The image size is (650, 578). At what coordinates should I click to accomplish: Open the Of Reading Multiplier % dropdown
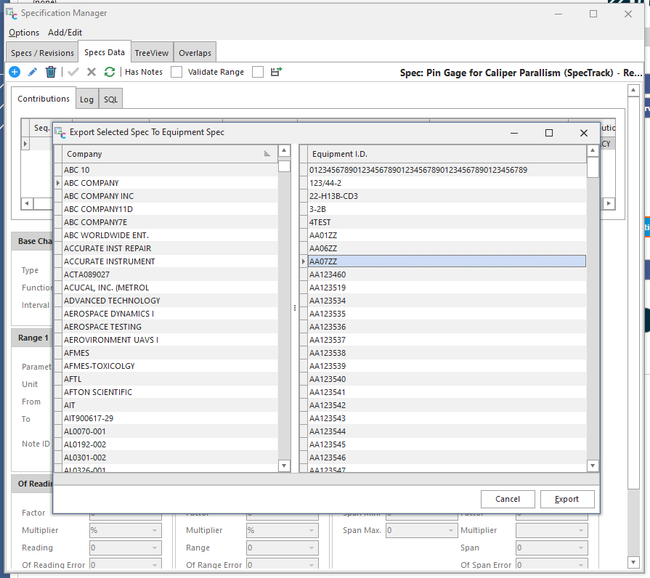(154, 530)
